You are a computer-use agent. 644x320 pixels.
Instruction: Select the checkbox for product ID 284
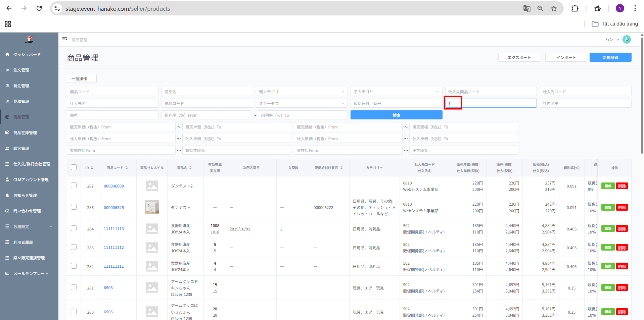coord(74,228)
